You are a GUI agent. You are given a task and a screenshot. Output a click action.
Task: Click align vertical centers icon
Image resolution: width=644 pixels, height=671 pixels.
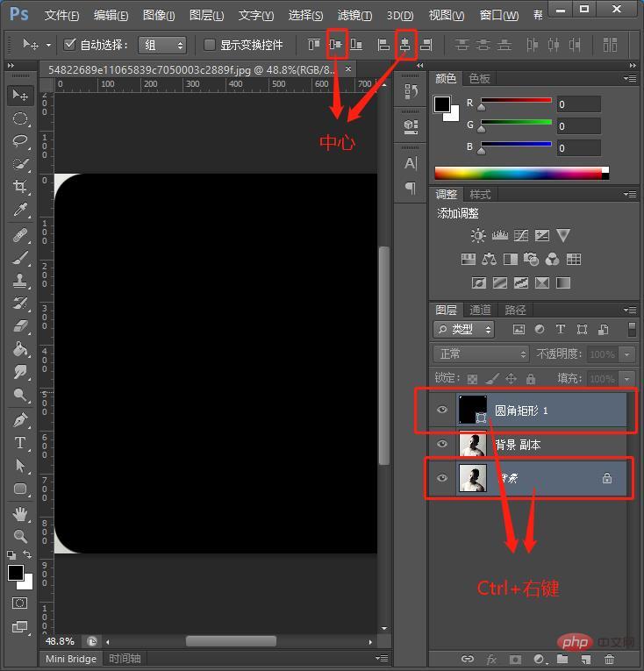point(336,44)
